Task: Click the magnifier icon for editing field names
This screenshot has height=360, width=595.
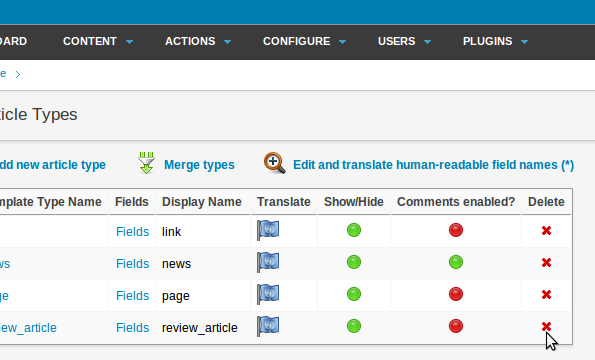Action: pyautogui.click(x=275, y=163)
